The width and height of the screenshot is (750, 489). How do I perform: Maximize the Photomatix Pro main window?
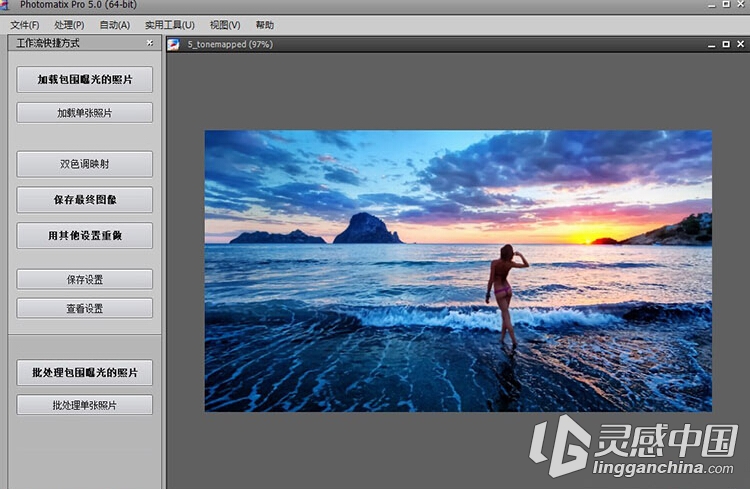click(x=726, y=4)
